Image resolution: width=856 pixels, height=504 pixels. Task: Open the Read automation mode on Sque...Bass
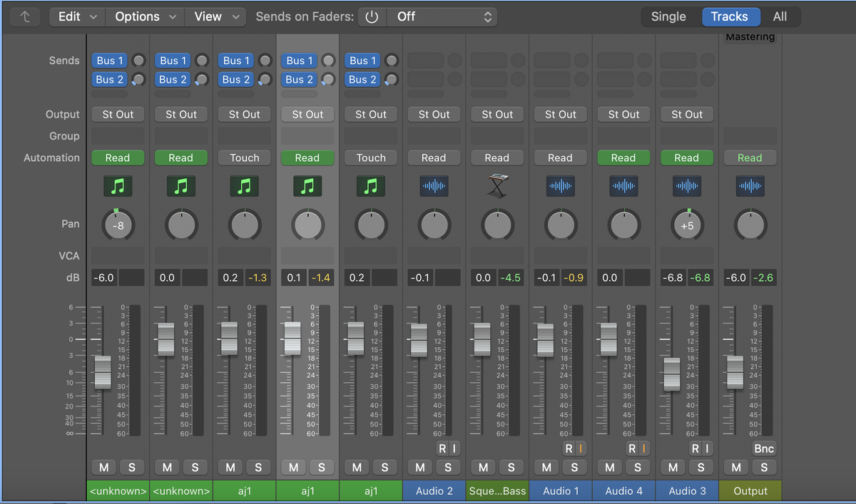tap(497, 158)
